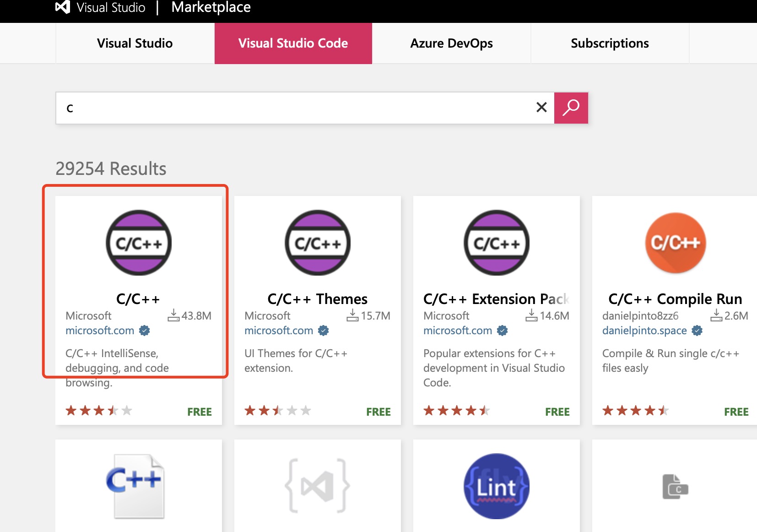Open the Azure DevOps tab

(x=452, y=43)
